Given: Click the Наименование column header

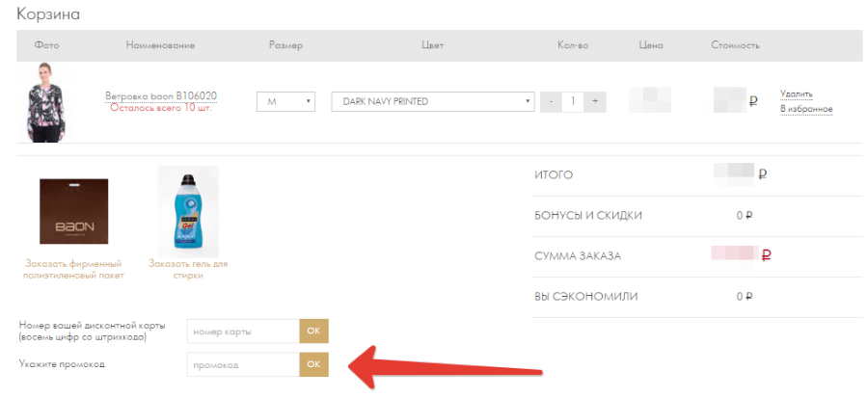Looking at the screenshot, I should tap(160, 45).
